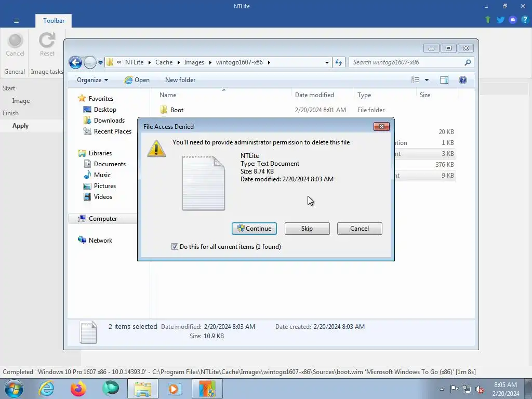This screenshot has width=532, height=399.
Task: Open the NTLite hamburger menu
Action: [16, 21]
